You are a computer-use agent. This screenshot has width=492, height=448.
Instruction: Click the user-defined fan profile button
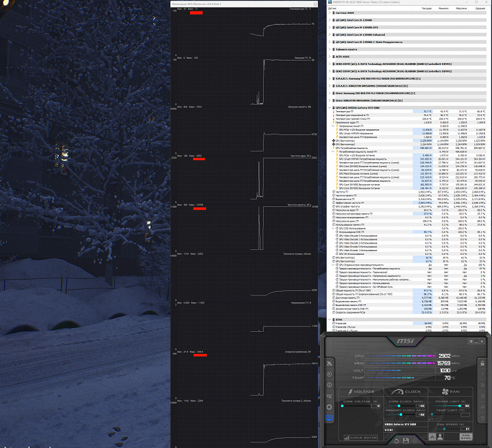(x=440, y=437)
